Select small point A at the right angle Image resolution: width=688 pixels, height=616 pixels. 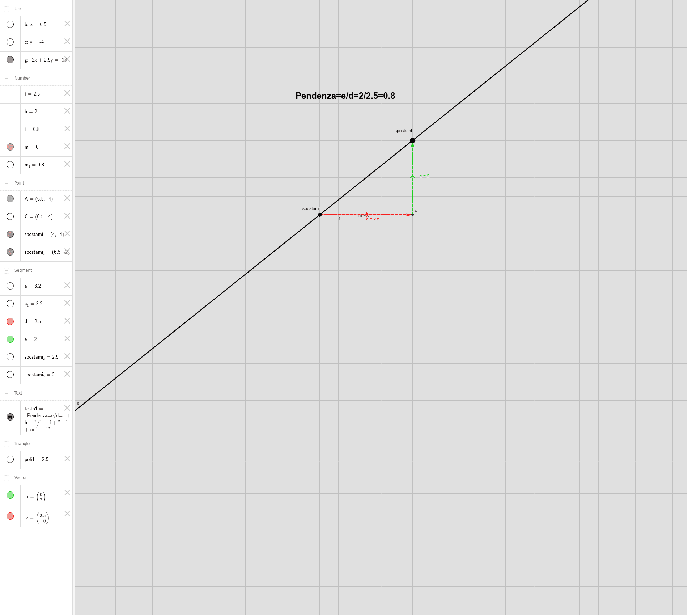pos(413,215)
